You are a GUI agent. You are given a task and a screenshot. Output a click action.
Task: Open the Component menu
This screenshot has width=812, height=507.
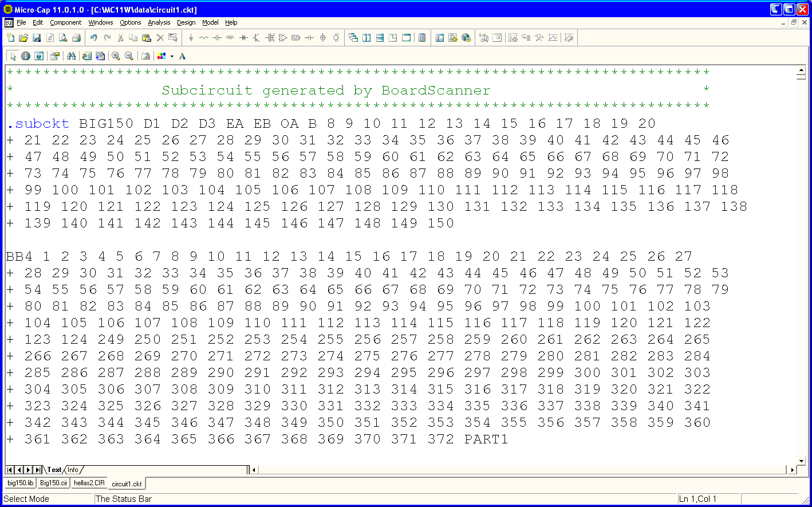pos(66,22)
